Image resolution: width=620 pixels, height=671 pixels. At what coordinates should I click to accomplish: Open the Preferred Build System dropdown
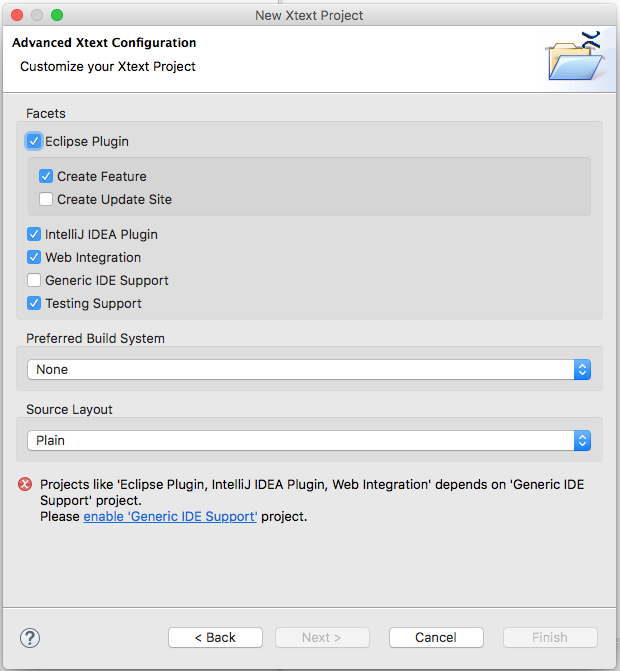[x=309, y=369]
